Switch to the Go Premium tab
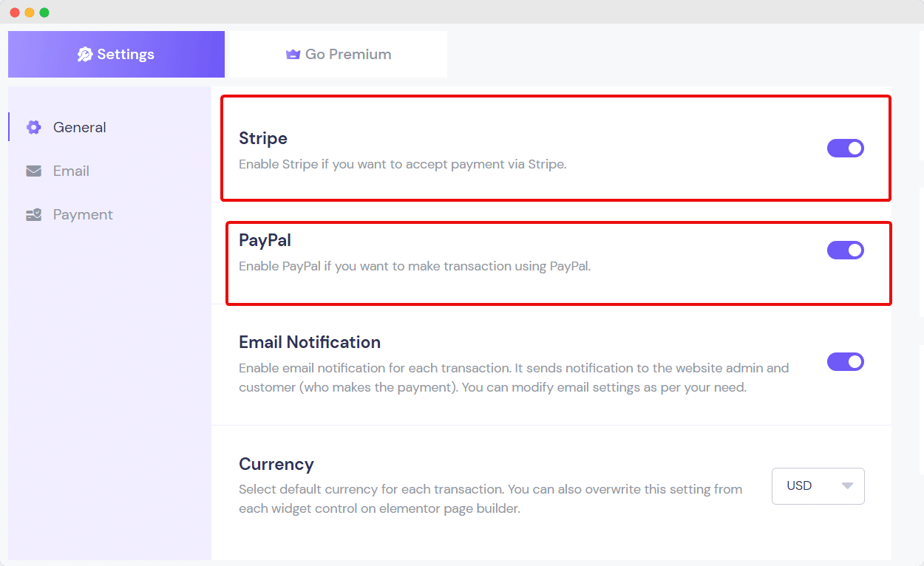924x566 pixels. (339, 54)
